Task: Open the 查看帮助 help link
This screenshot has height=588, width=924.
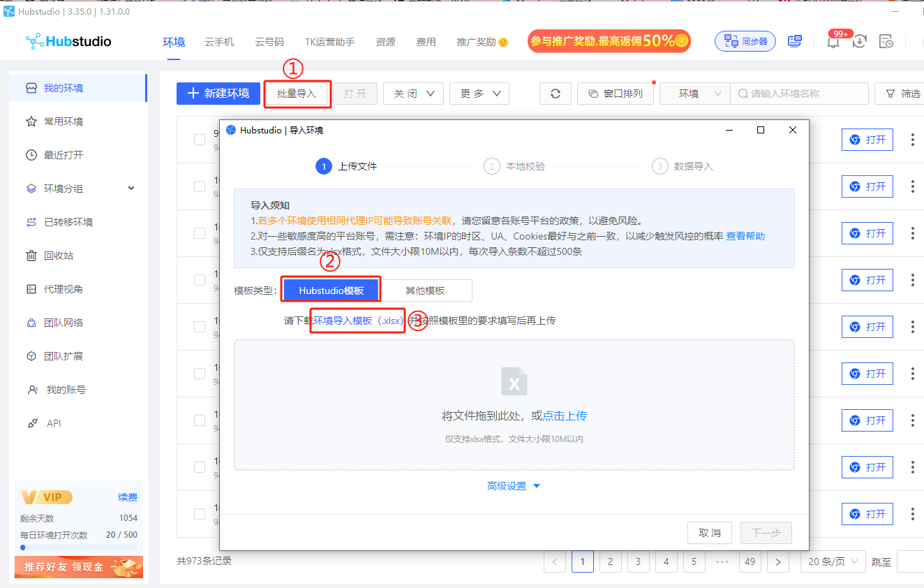Action: point(745,236)
